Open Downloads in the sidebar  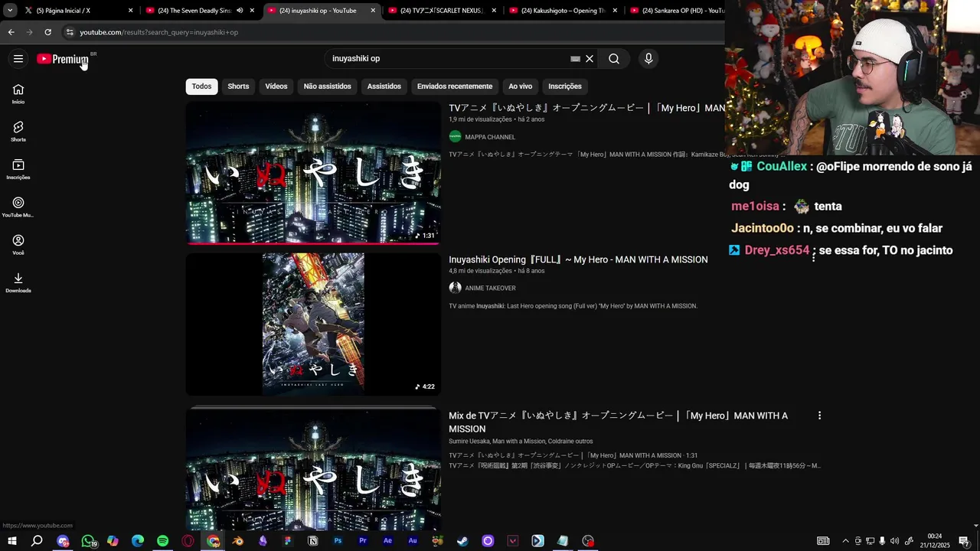point(18,282)
